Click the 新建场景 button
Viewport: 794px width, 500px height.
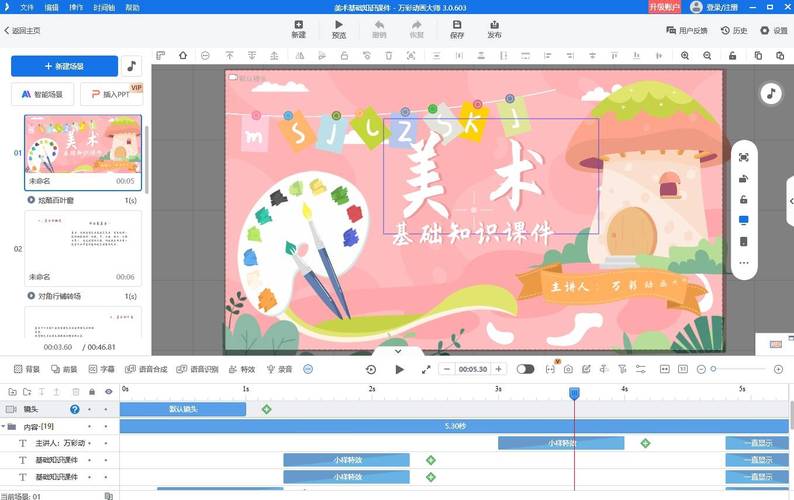tap(64, 66)
